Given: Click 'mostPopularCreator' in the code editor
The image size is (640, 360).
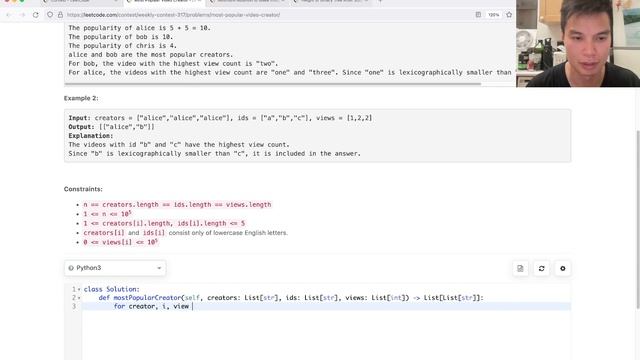Looking at the screenshot, I should click(x=147, y=298).
